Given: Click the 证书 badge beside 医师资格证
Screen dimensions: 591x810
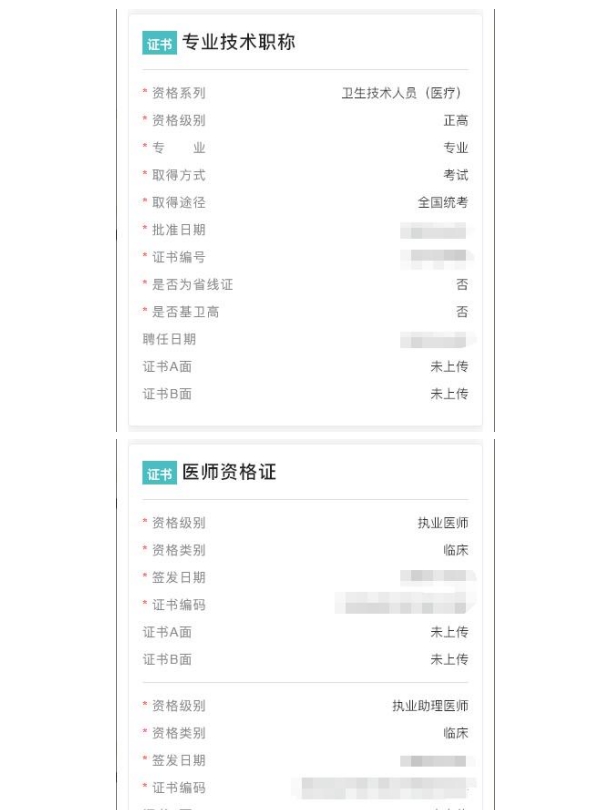Looking at the screenshot, I should pyautogui.click(x=159, y=473).
